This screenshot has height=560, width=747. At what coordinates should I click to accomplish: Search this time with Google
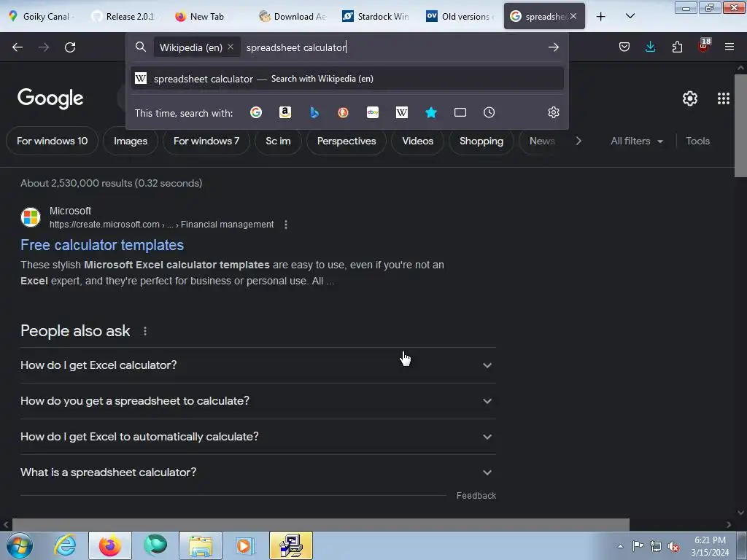tap(256, 112)
